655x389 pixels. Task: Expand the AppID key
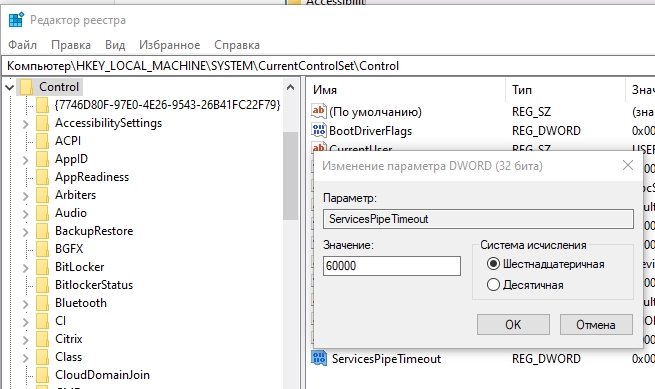[x=25, y=160]
